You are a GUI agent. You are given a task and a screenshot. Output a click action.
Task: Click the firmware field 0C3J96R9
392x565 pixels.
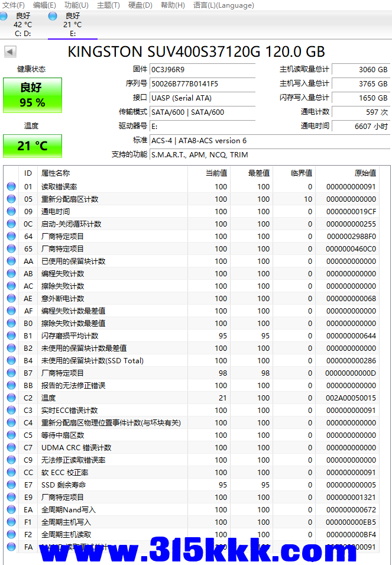click(x=202, y=70)
